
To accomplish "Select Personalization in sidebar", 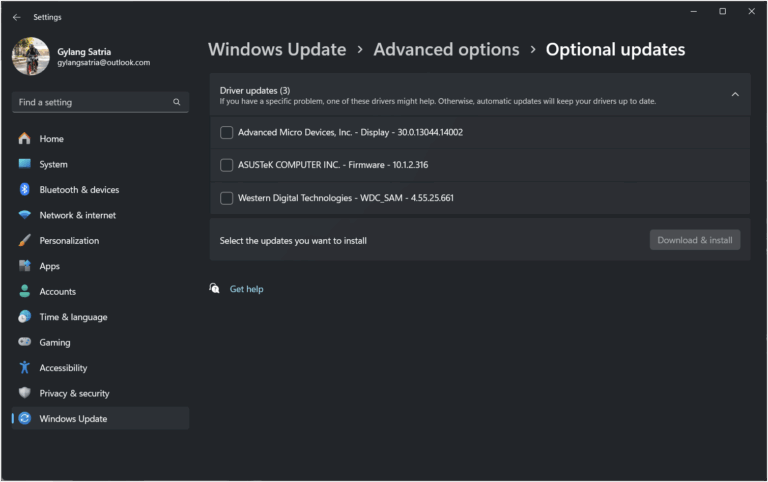I will pyautogui.click(x=100, y=241).
